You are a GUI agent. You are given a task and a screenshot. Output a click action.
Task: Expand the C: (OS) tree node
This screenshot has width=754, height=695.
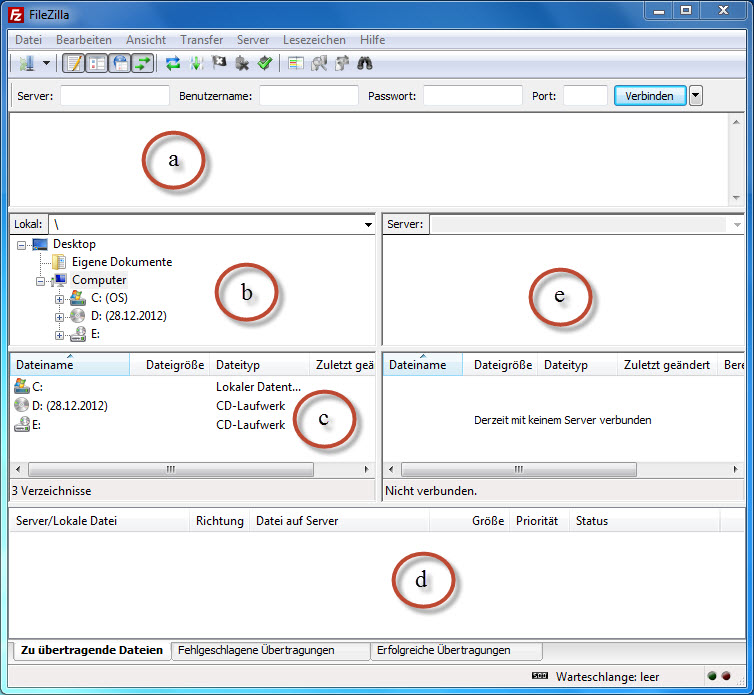(x=59, y=299)
